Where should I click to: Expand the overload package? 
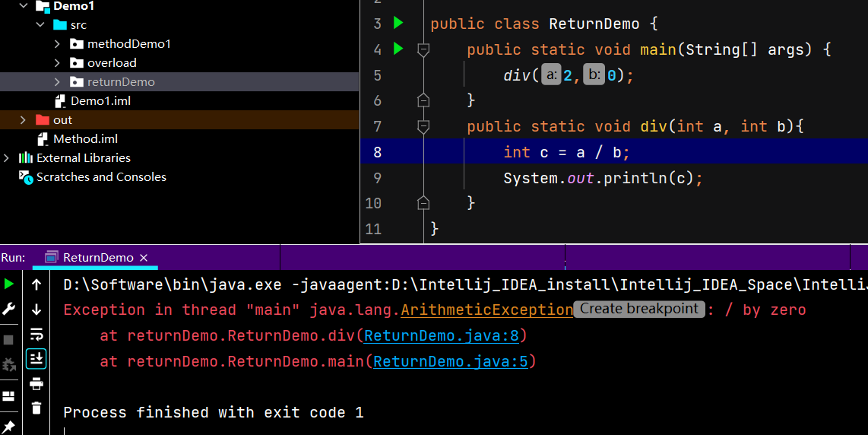click(58, 63)
